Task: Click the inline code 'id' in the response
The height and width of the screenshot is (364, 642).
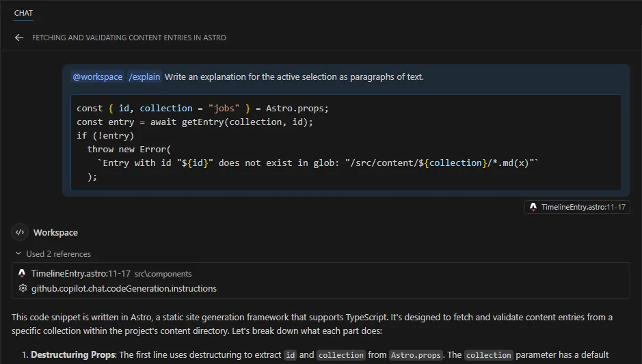Action: [290, 355]
